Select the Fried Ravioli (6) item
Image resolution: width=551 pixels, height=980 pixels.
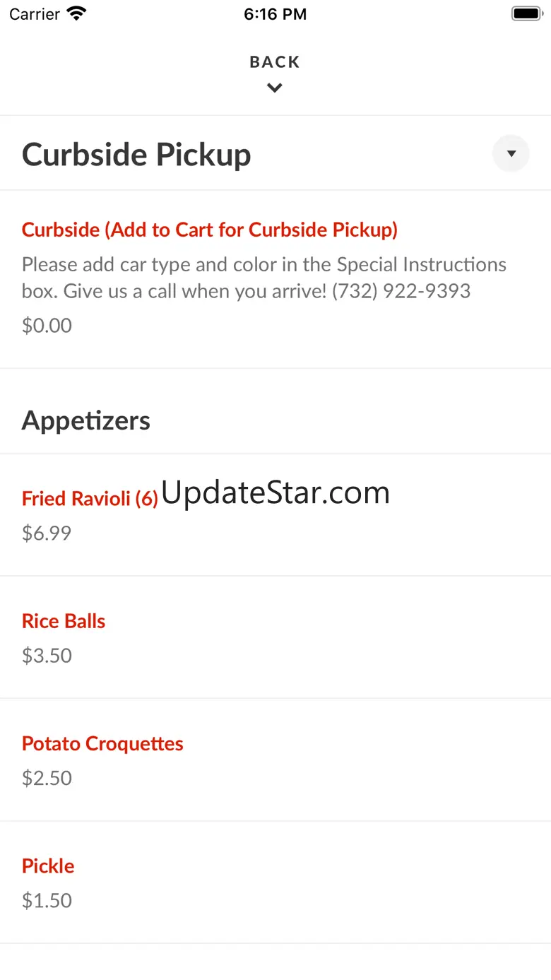coord(90,499)
